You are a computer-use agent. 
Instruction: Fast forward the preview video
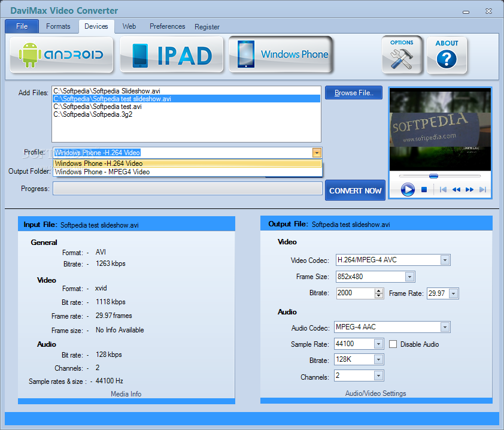[x=469, y=189]
